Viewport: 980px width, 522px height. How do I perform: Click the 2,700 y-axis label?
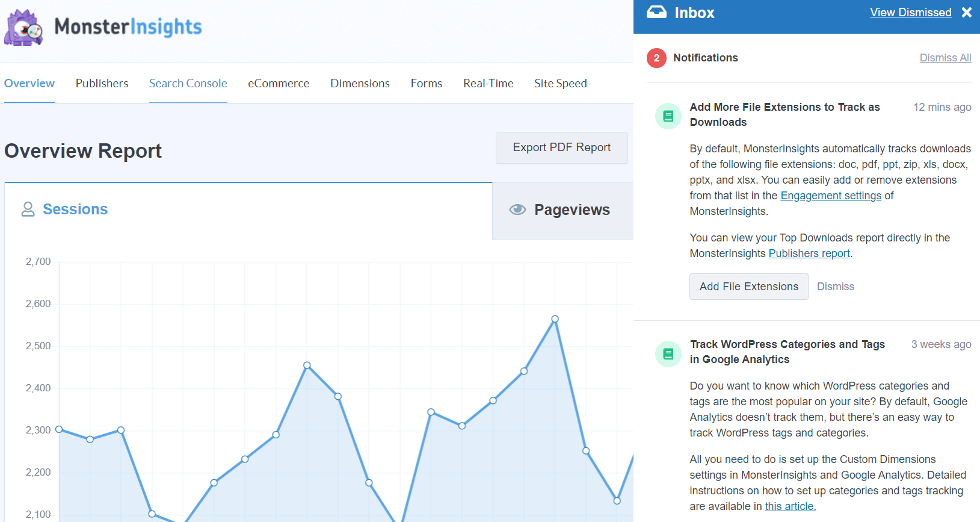tap(38, 261)
